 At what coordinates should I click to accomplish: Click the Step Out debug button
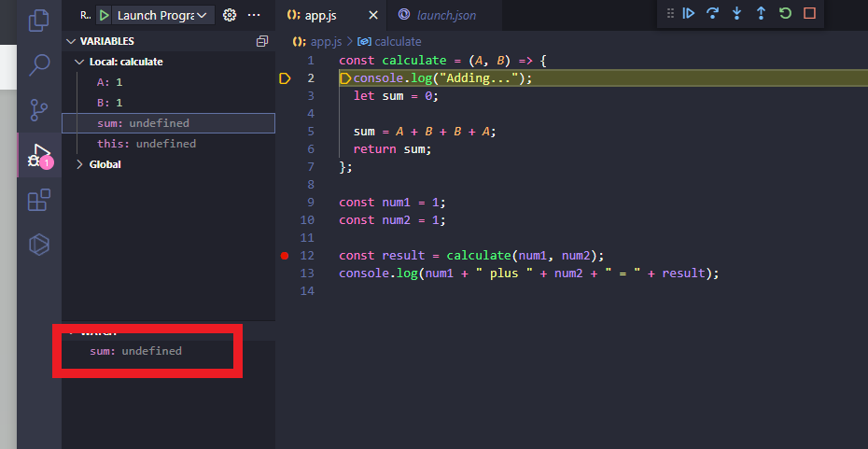[761, 13]
